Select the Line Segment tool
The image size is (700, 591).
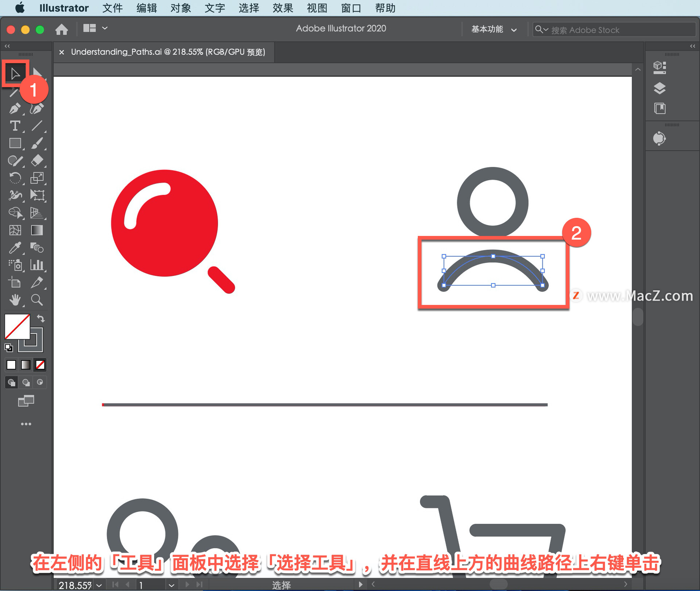(x=37, y=126)
